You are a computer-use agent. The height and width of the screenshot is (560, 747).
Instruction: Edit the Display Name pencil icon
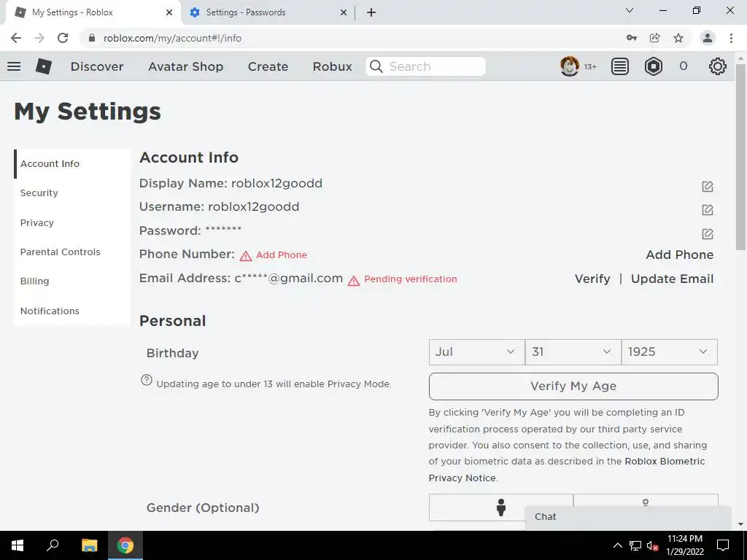tap(708, 186)
